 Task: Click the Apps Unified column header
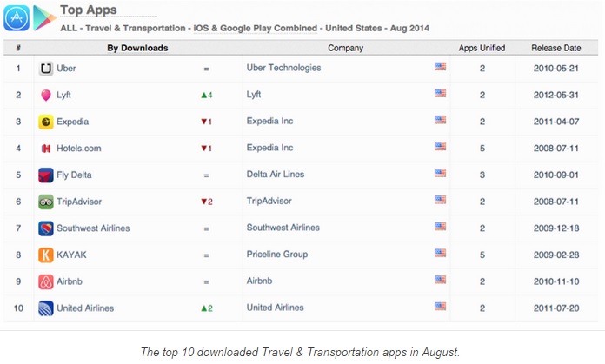[482, 48]
